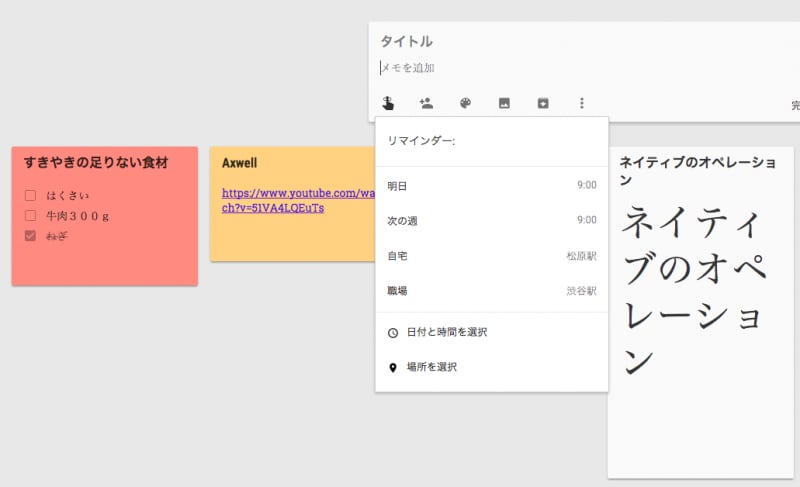Screen dimensions: 800x487
Task: Choose the 職場 渋谷駅 location reminder
Action: coord(491,291)
